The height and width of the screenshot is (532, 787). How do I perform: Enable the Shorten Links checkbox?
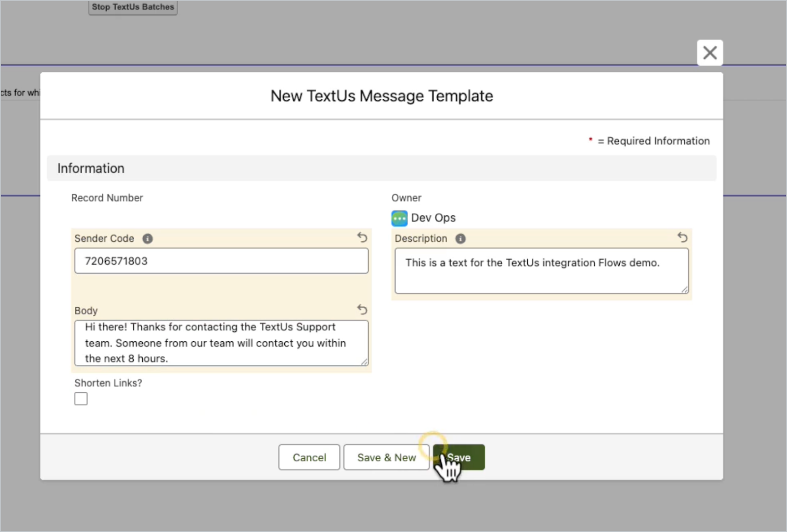[x=81, y=398]
